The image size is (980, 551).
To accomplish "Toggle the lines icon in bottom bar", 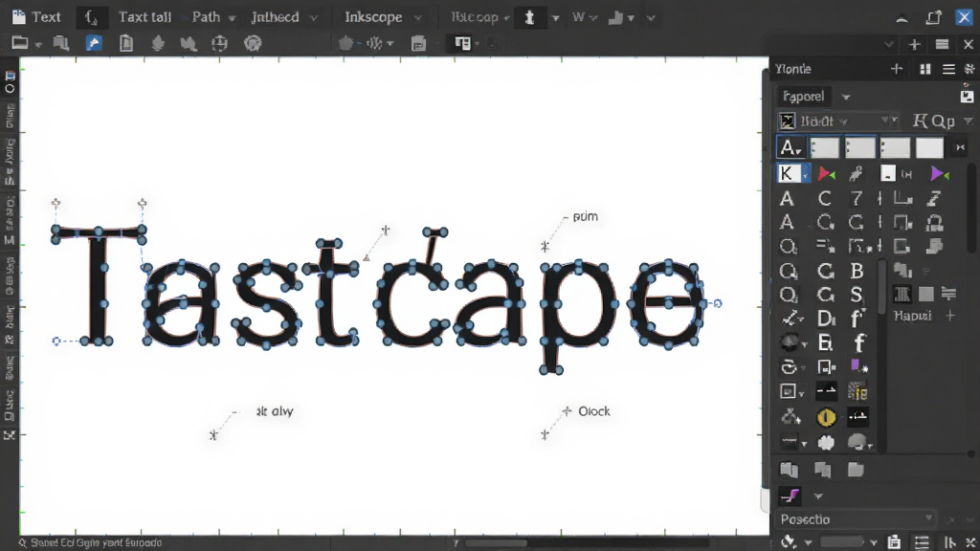I will click(x=922, y=542).
